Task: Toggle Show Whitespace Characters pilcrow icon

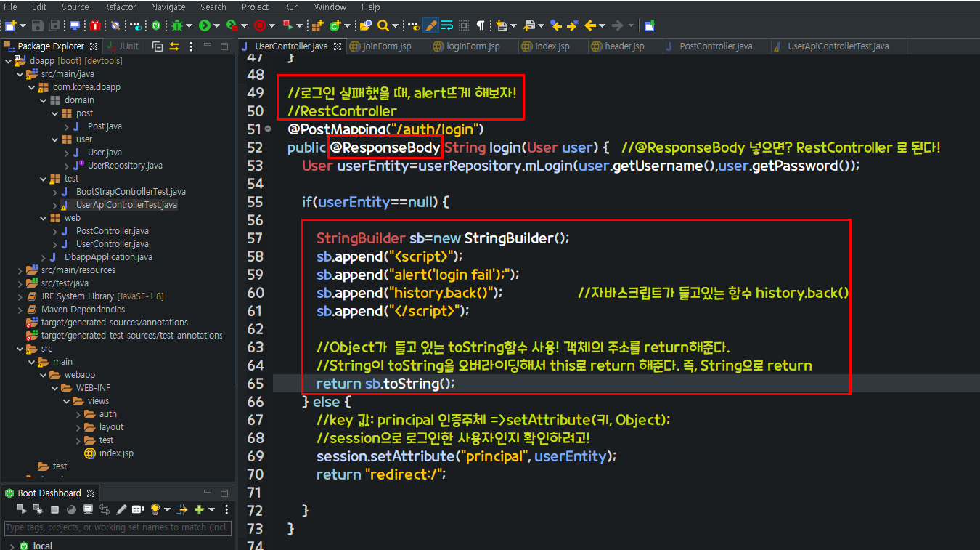Action: coord(480,25)
